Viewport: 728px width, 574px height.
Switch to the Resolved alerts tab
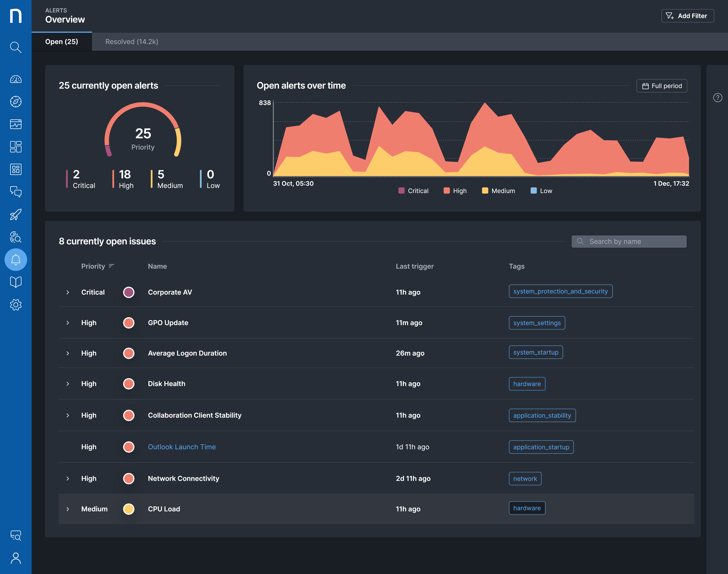tap(131, 42)
